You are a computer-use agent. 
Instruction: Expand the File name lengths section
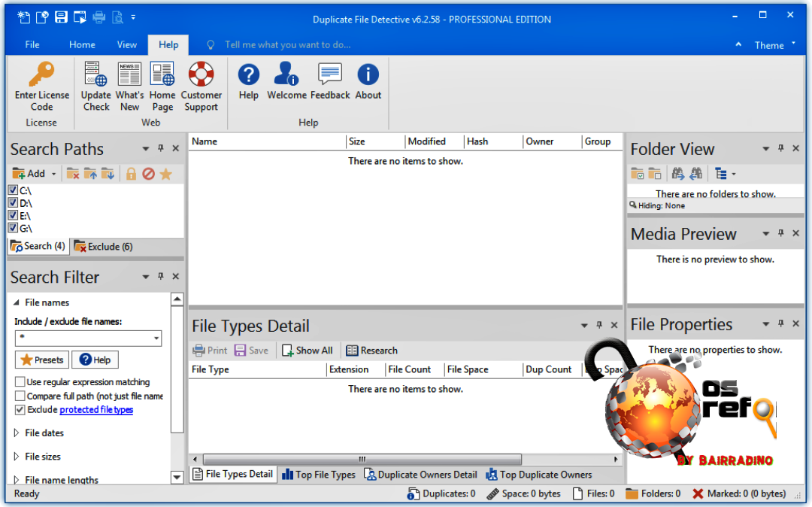click(16, 480)
